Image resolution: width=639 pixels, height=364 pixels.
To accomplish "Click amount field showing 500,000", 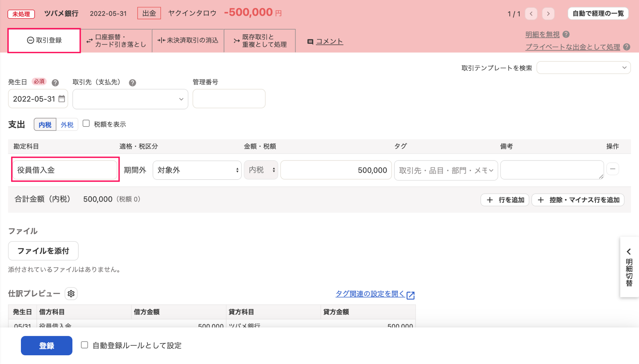I will pyautogui.click(x=336, y=170).
